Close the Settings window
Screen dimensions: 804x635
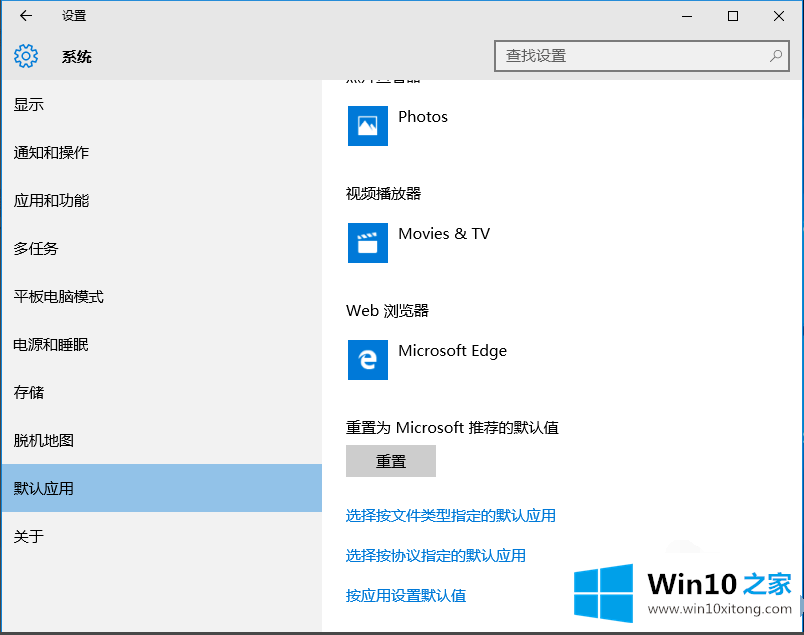pyautogui.click(x=778, y=16)
